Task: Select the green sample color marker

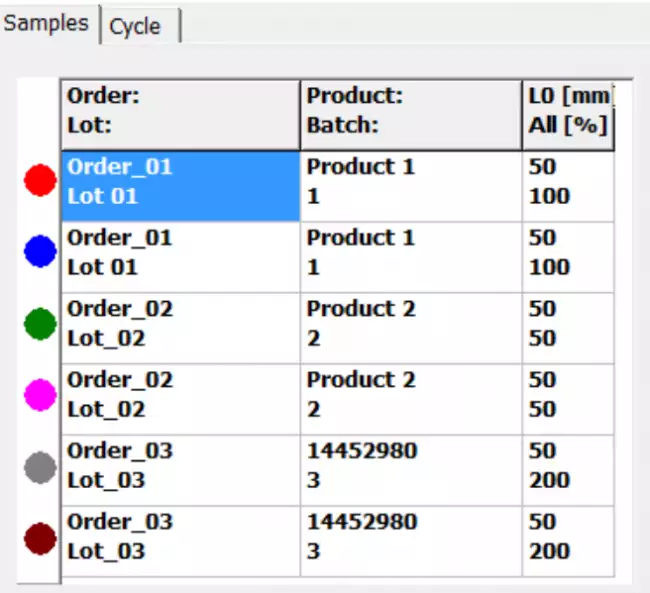Action: (40, 323)
